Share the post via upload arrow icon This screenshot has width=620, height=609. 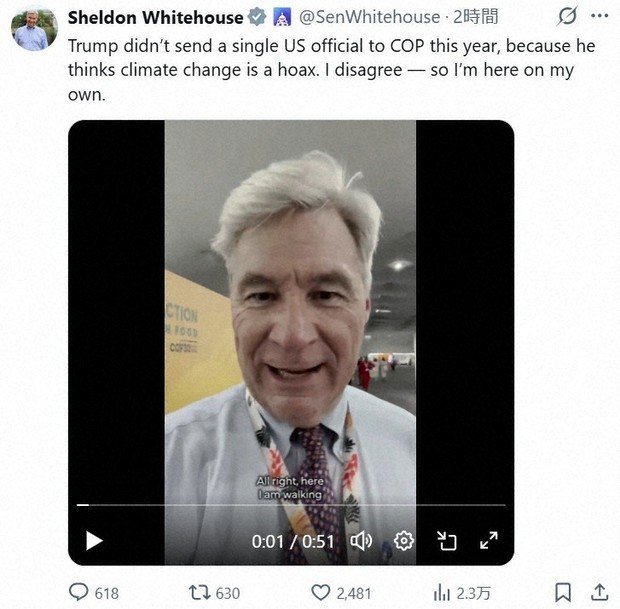click(x=599, y=592)
